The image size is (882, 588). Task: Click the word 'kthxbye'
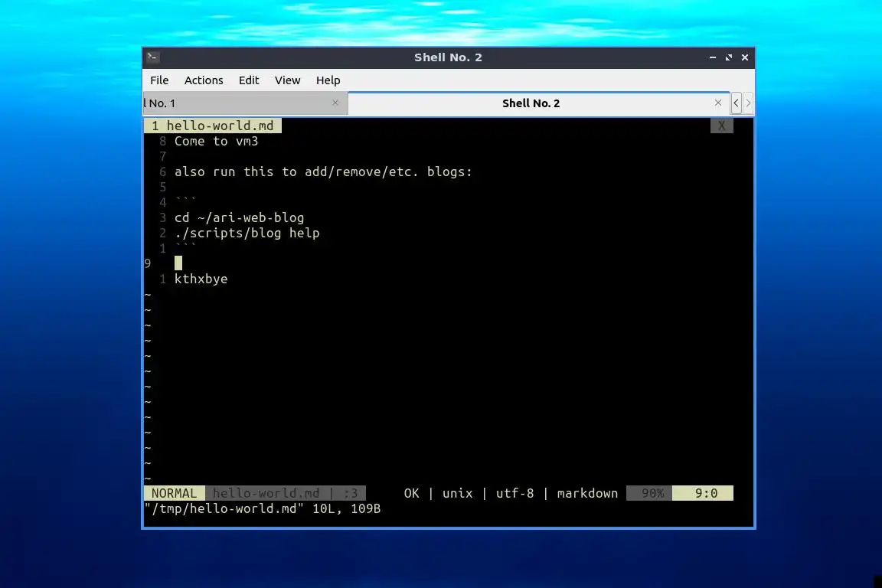tap(201, 279)
